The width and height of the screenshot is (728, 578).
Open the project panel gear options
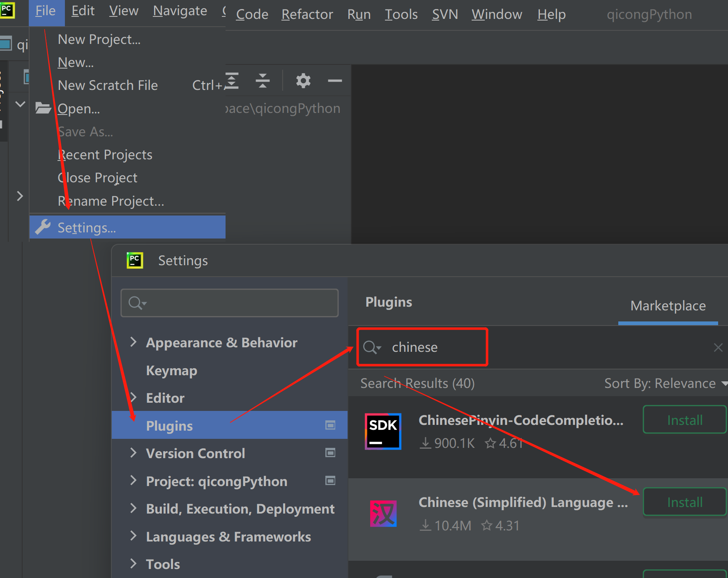pyautogui.click(x=303, y=81)
